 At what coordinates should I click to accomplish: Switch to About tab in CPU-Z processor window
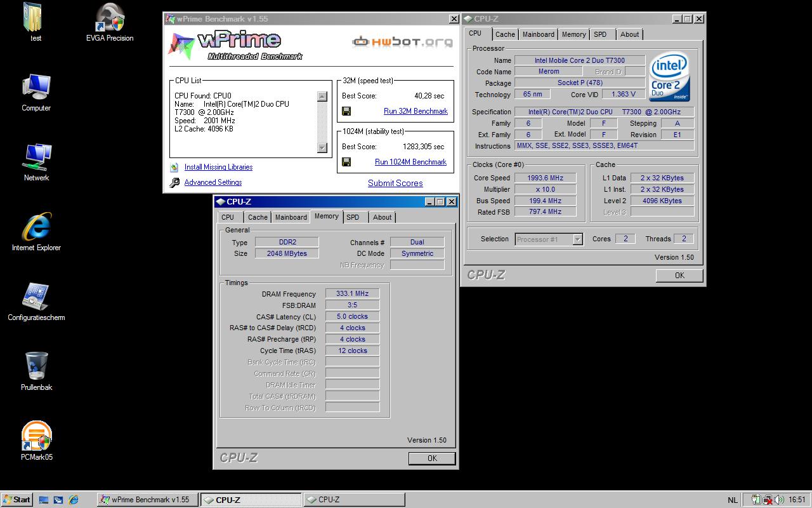click(629, 34)
